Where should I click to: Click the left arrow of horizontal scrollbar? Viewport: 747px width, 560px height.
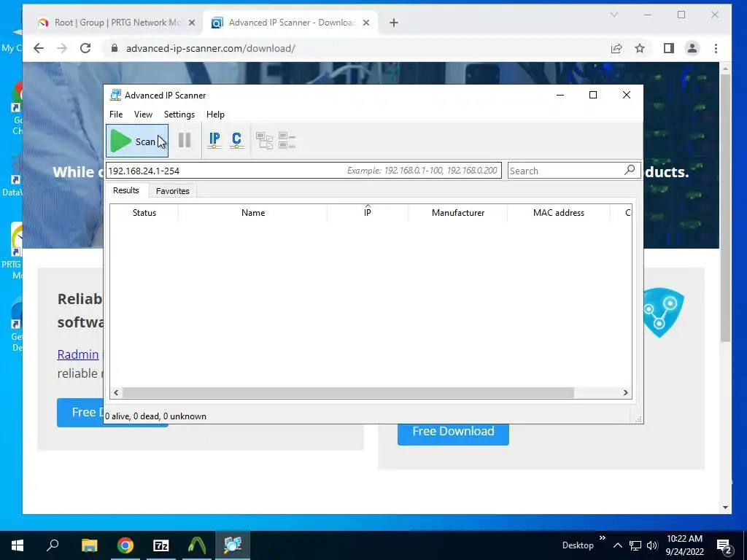click(116, 393)
